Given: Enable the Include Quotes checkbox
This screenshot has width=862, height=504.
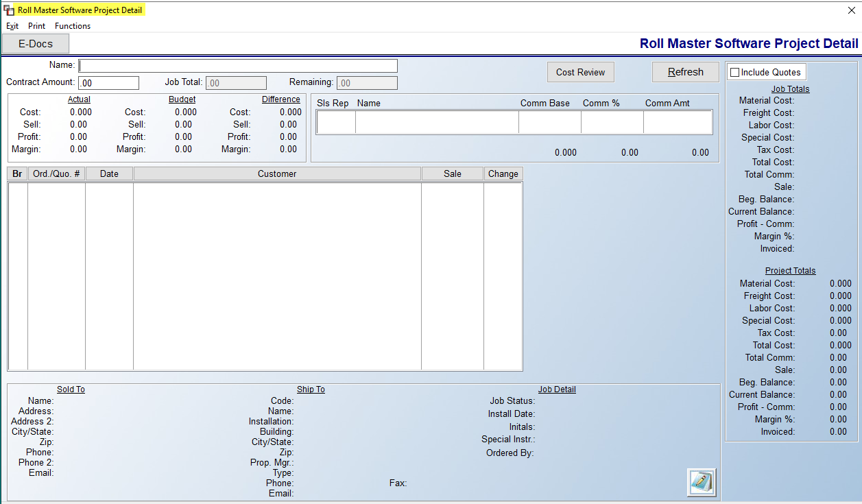Looking at the screenshot, I should click(735, 72).
